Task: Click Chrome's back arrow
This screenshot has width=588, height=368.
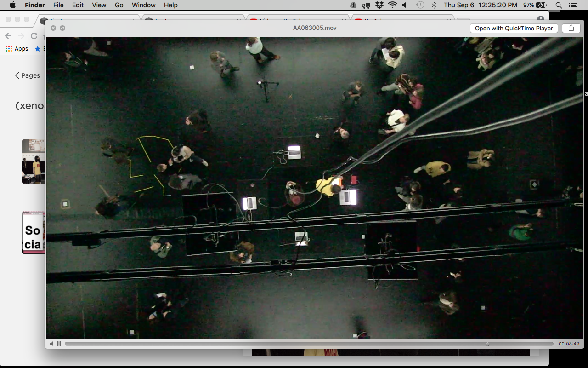Action: [8, 36]
